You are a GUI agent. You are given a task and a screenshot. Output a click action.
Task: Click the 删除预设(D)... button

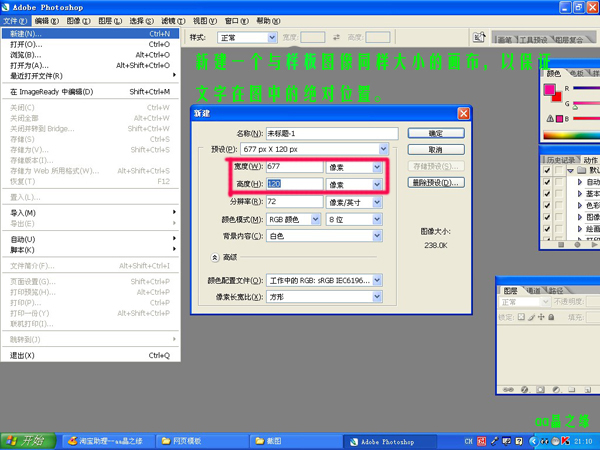click(436, 183)
